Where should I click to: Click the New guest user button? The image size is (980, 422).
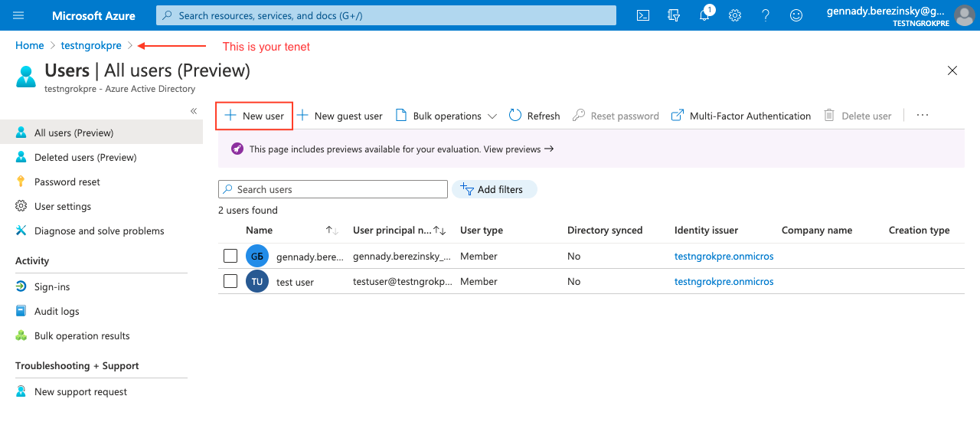(x=339, y=116)
